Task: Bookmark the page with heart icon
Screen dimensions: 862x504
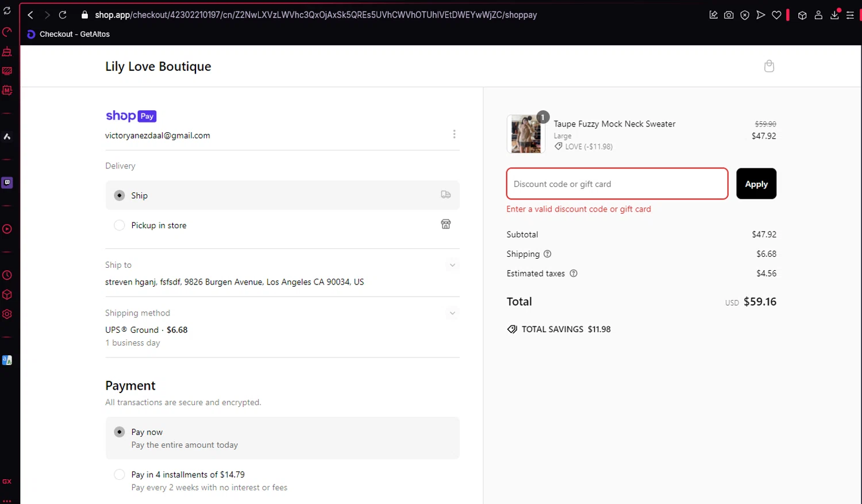Action: 776,15
